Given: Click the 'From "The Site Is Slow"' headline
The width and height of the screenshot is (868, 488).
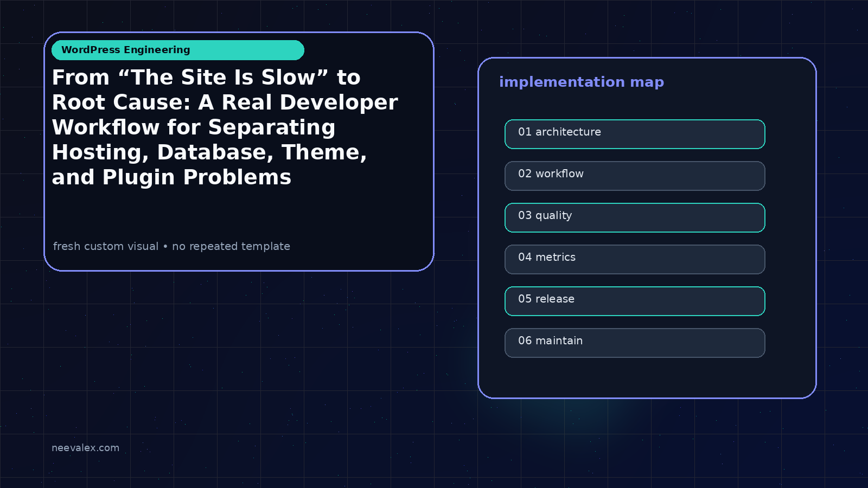Looking at the screenshot, I should pos(225,127).
